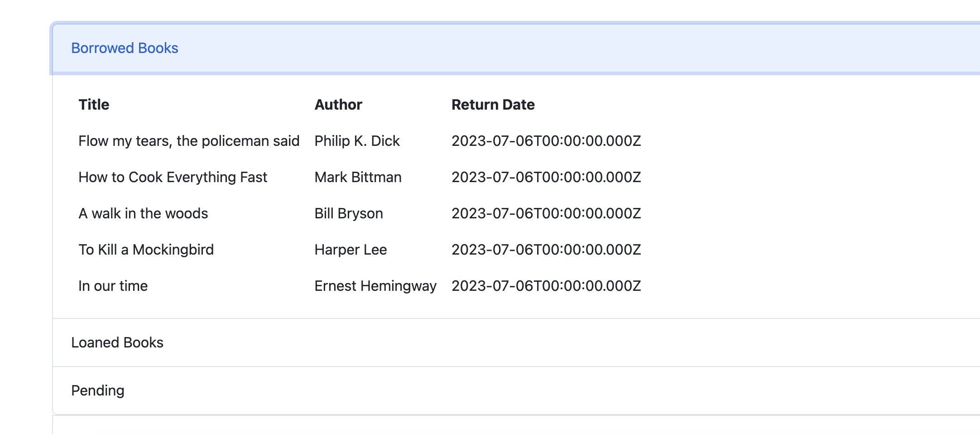The height and width of the screenshot is (434, 980).
Task: Click author Harper Lee
Action: [351, 250]
